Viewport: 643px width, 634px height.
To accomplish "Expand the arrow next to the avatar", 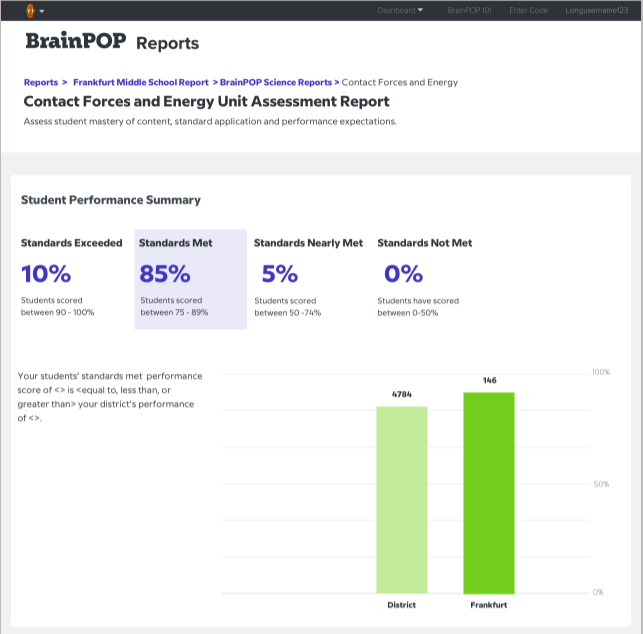I will (42, 11).
